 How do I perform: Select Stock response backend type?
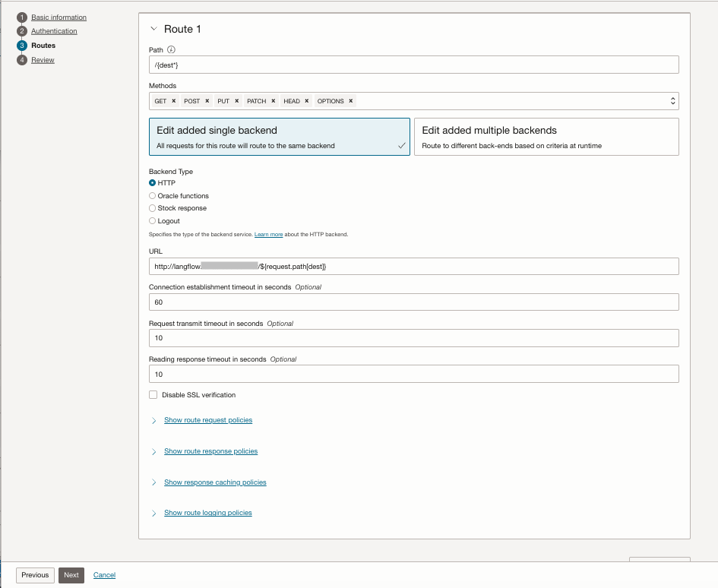tap(153, 208)
